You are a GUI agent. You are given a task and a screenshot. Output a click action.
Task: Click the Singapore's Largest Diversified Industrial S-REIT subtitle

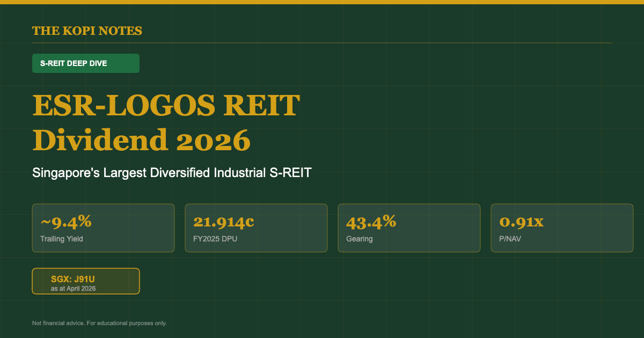[172, 173]
